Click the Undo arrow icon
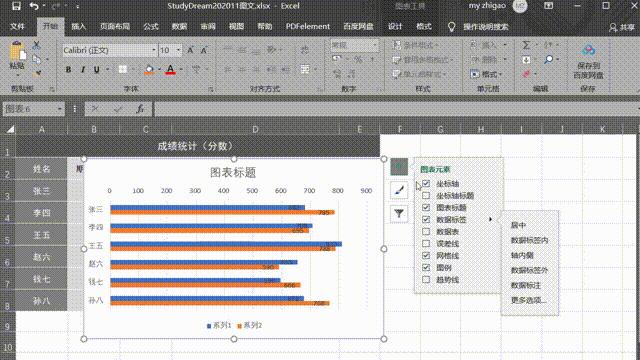Screen dimensions: 640x360 [x=34, y=6]
